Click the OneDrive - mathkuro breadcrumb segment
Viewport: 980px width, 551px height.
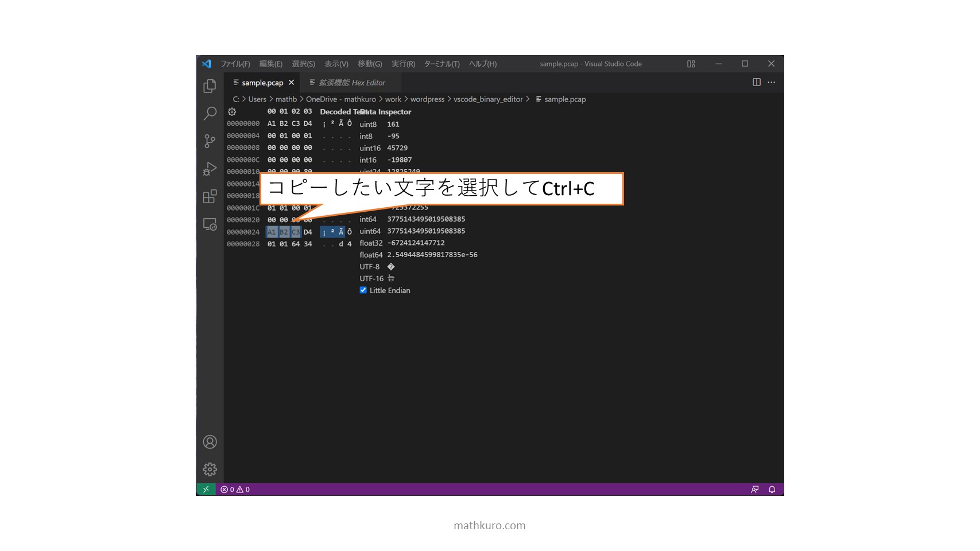click(x=341, y=99)
